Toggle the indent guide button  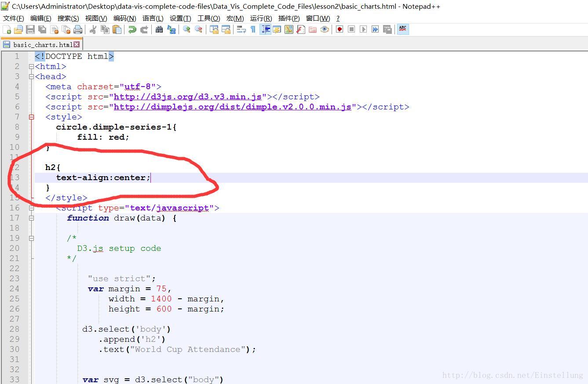tap(265, 29)
